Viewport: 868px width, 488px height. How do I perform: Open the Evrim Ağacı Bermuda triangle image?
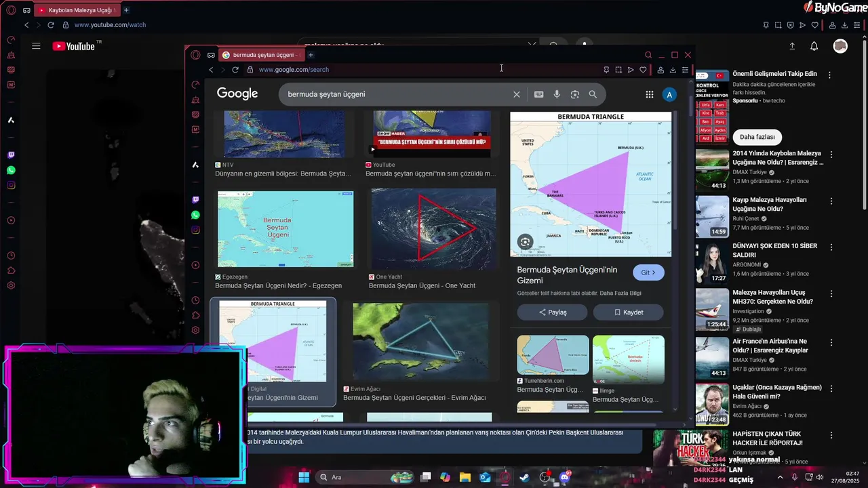(x=420, y=342)
